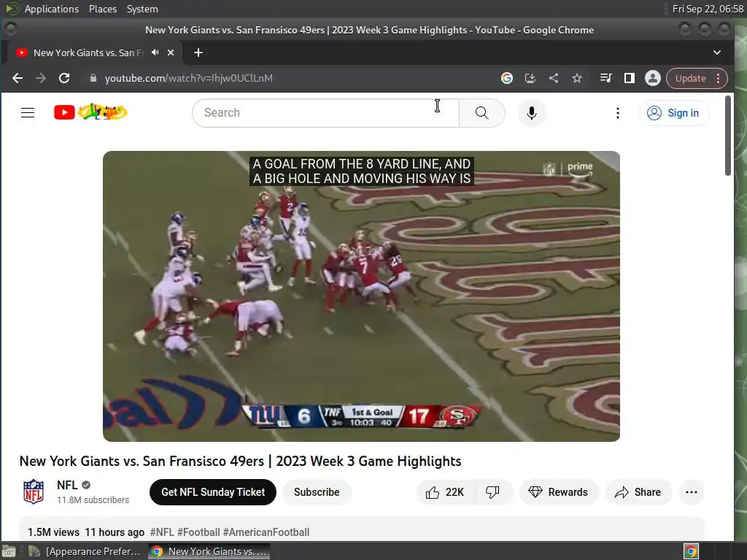The height and width of the screenshot is (560, 747).
Task: Open YouTube settings three-dot menu
Action: 617,113
